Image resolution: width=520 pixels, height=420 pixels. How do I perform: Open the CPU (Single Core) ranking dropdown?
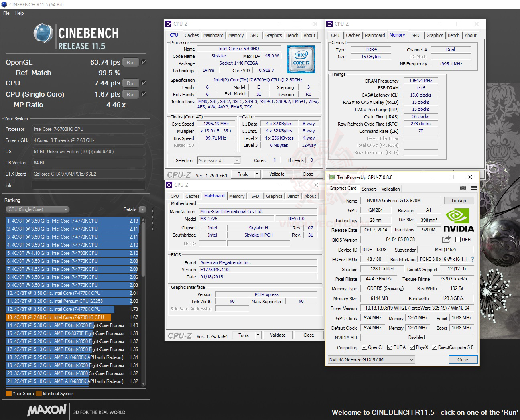[38, 209]
